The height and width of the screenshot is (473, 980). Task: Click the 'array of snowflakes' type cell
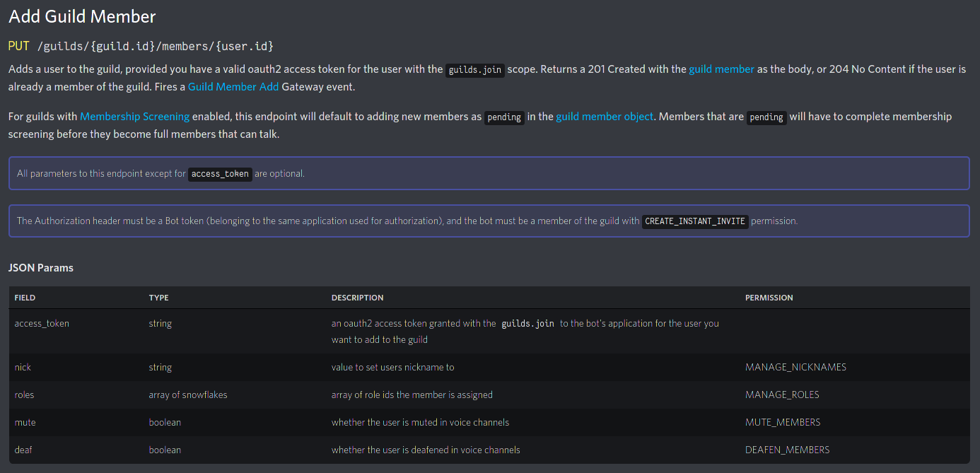pos(188,395)
